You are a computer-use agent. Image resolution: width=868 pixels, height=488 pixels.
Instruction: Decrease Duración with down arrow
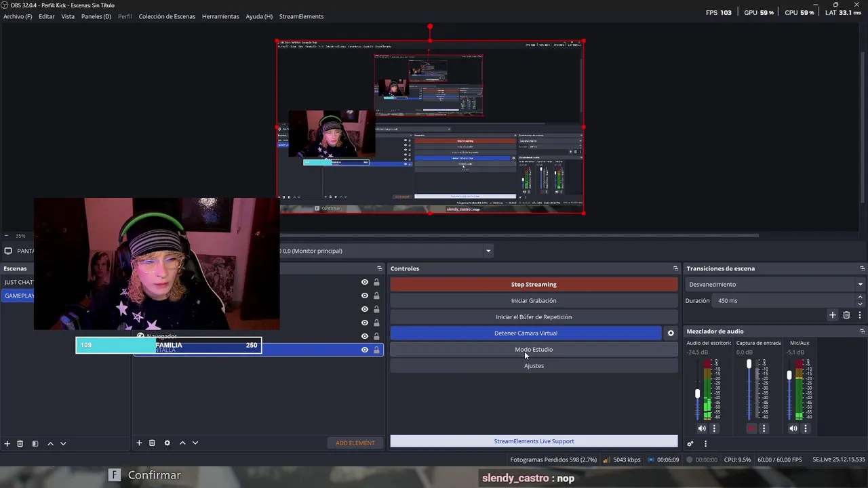[861, 304]
